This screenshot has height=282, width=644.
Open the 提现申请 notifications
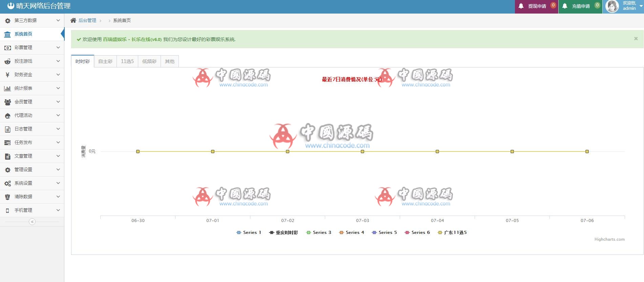pos(536,6)
